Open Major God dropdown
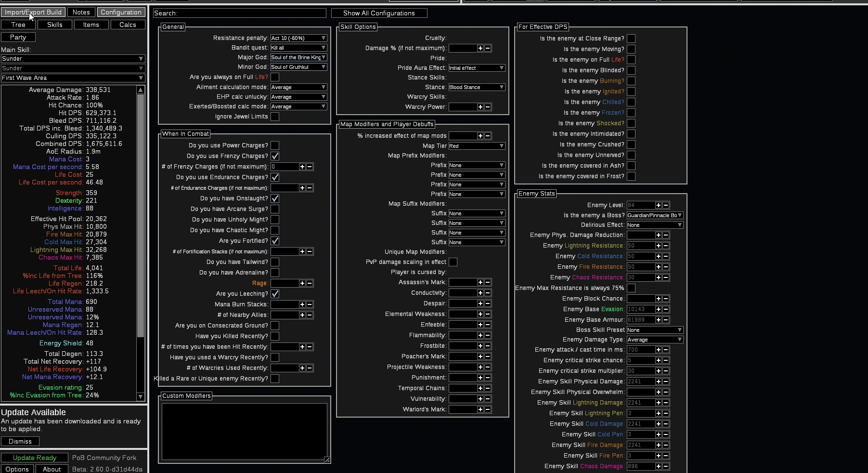Screen dimensions: 868x473 pyautogui.click(x=298, y=57)
